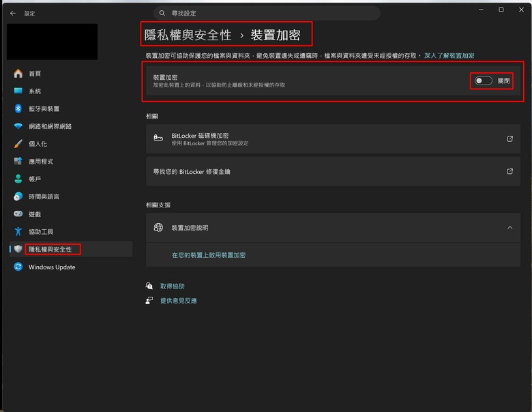Image resolution: width=532 pixels, height=412 pixels.
Task: Go to 系統 settings category
Action: point(35,91)
